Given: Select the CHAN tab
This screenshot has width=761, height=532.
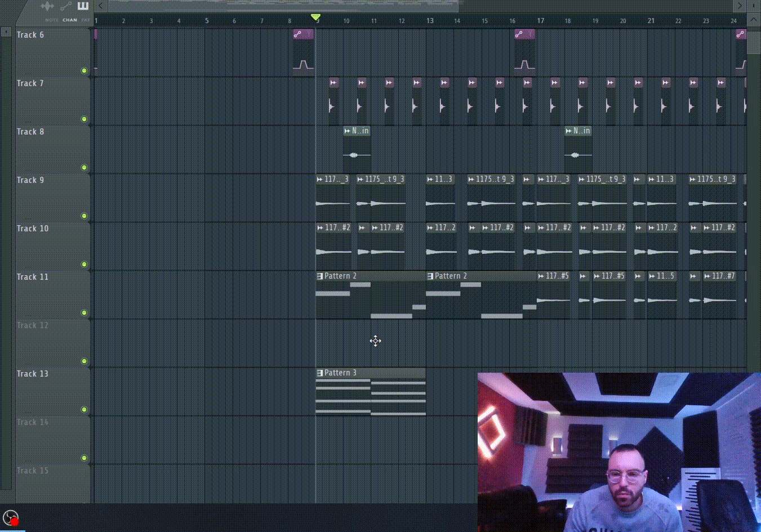Looking at the screenshot, I should pyautogui.click(x=70, y=20).
